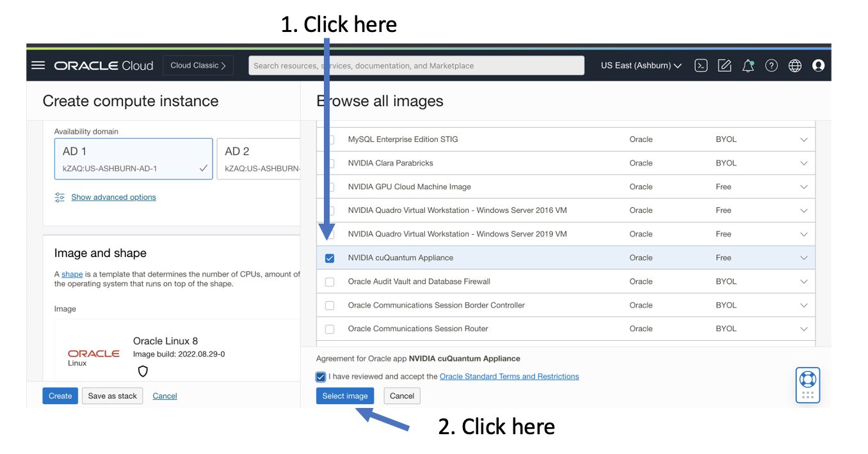Expand the MySQL Enterprise Edition STIG row
The width and height of the screenshot is (868, 454).
pos(804,139)
